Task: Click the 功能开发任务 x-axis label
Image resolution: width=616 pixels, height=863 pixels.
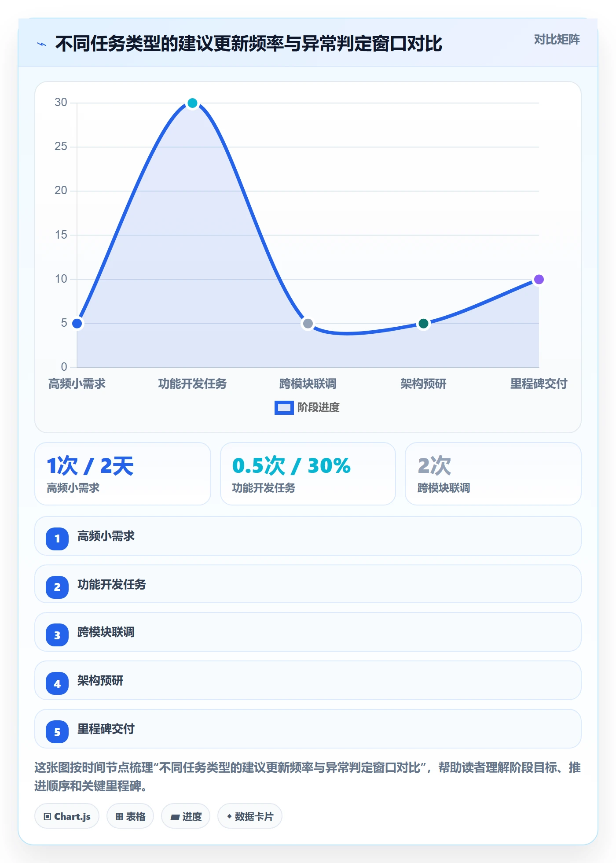Action: pos(192,384)
